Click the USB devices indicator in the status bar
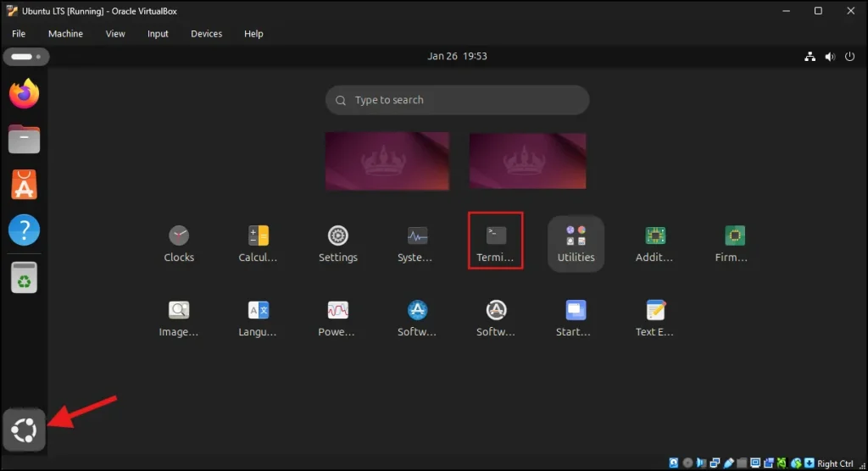This screenshot has width=868, height=471. (x=728, y=463)
